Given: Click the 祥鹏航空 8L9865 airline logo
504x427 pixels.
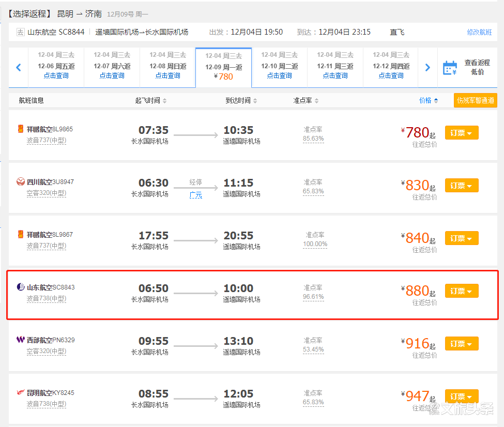Looking at the screenshot, I should pos(21,129).
